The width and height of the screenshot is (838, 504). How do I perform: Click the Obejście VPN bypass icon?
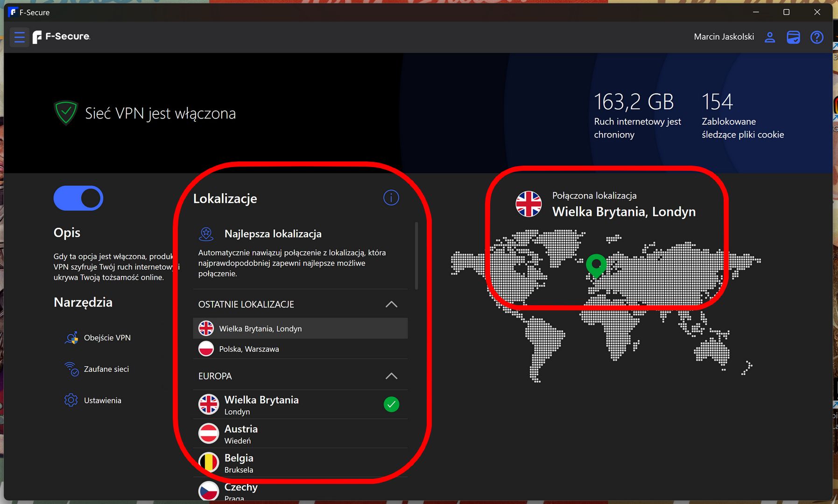(71, 338)
